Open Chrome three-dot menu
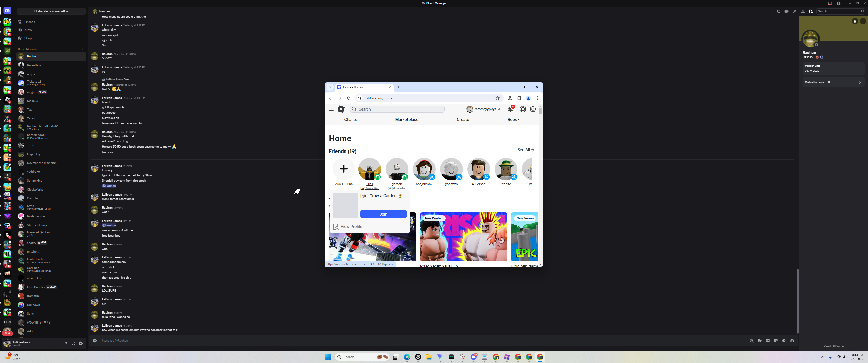The width and height of the screenshot is (868, 363). 537,98
